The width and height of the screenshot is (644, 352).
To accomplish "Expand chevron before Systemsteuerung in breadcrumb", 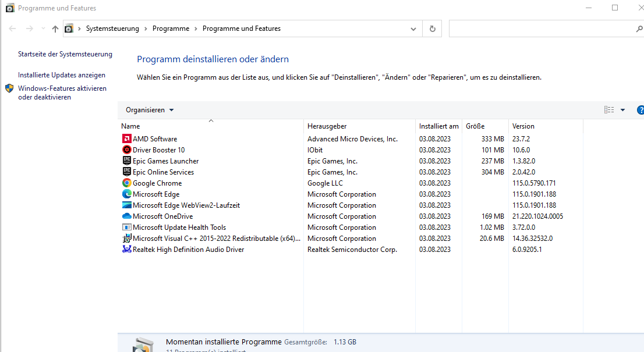I will click(79, 29).
